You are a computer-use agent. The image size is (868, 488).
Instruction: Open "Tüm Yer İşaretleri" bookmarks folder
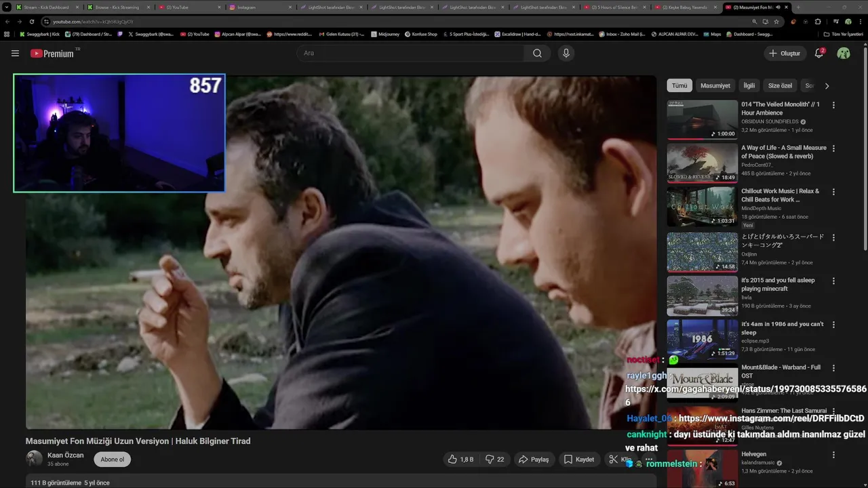click(844, 34)
